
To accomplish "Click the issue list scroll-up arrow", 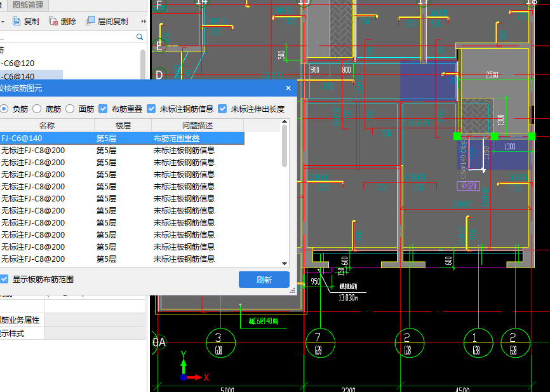I will pyautogui.click(x=285, y=122).
